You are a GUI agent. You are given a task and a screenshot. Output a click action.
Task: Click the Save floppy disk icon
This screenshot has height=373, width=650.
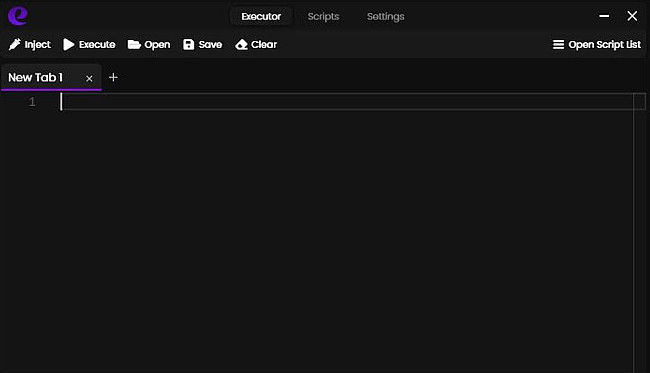[x=189, y=44]
